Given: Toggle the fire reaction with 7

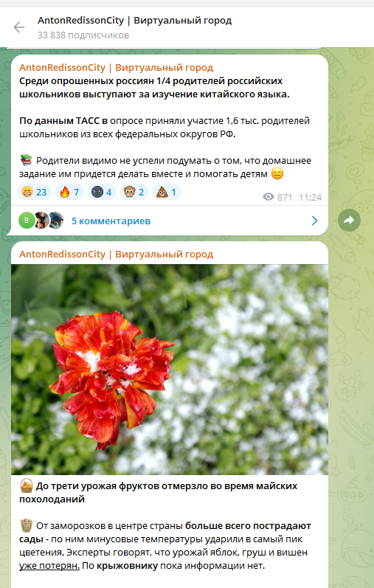Looking at the screenshot, I should (x=69, y=193).
